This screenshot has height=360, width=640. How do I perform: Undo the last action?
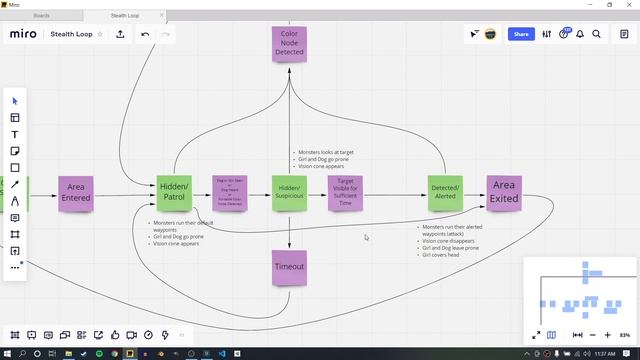145,34
